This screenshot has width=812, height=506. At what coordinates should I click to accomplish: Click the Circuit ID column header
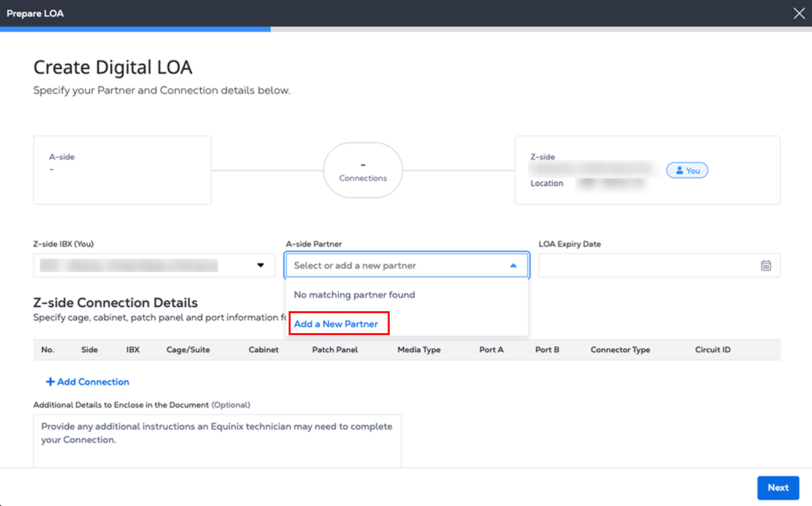pyautogui.click(x=713, y=350)
